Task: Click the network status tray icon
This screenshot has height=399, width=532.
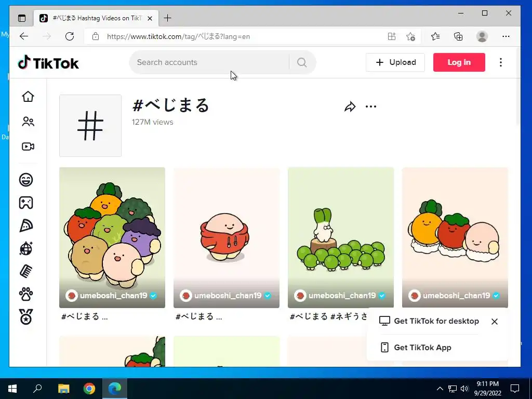Action: [x=453, y=389]
